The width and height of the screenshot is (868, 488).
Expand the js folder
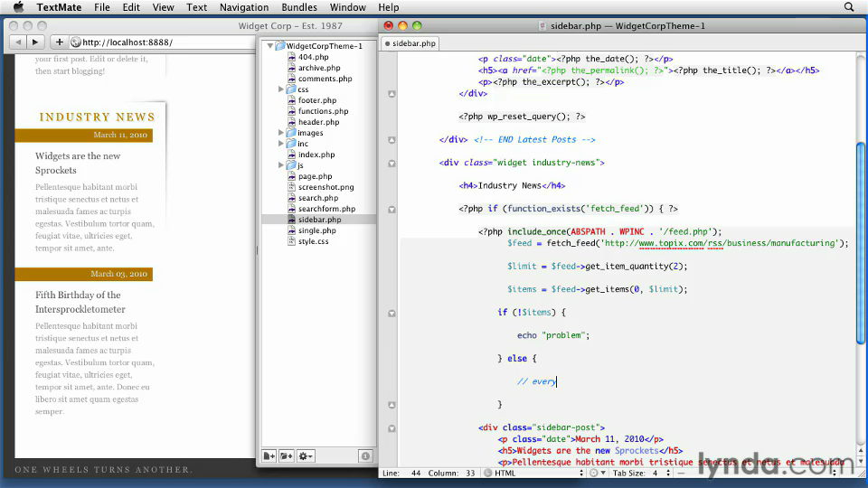[280, 164]
